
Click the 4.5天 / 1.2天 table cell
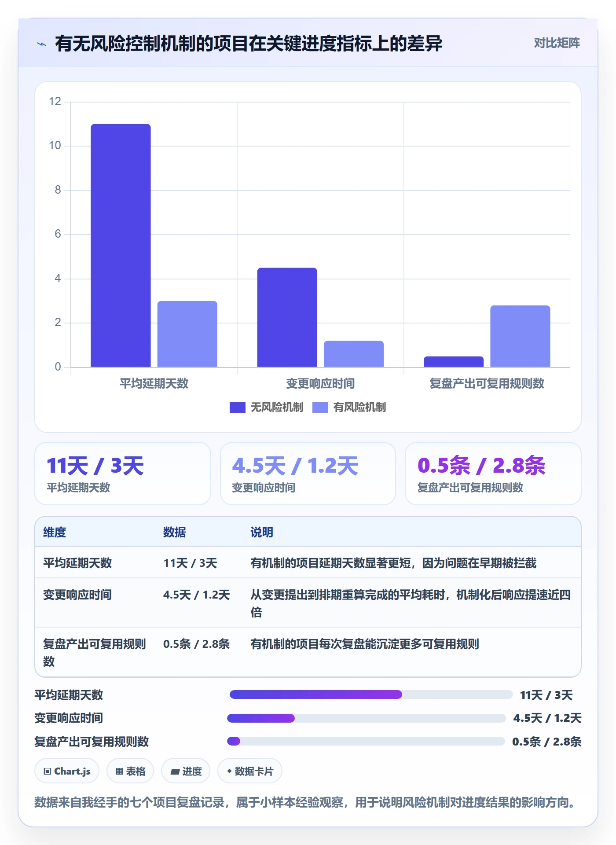click(197, 595)
